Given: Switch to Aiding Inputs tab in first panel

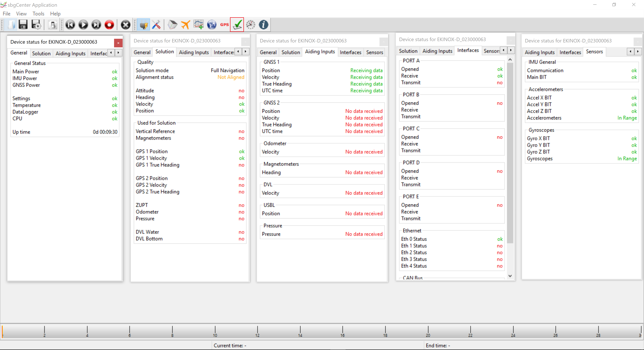Looking at the screenshot, I should [70, 53].
